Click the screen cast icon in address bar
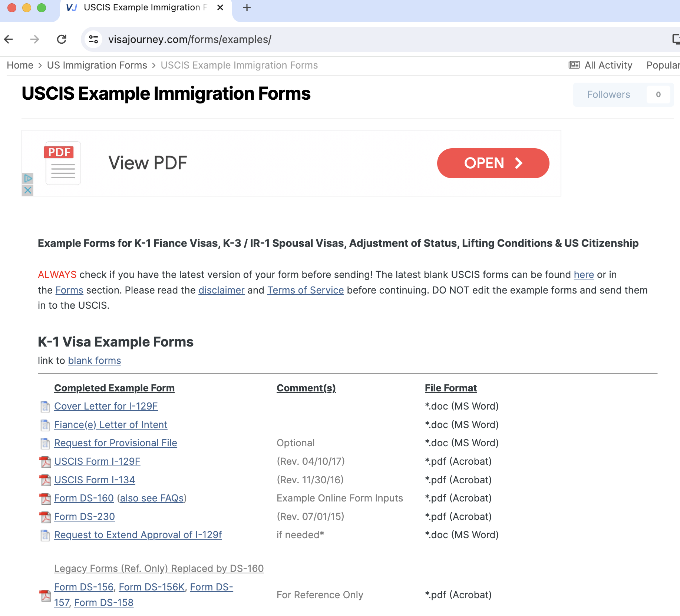The height and width of the screenshot is (616, 680). tap(676, 39)
